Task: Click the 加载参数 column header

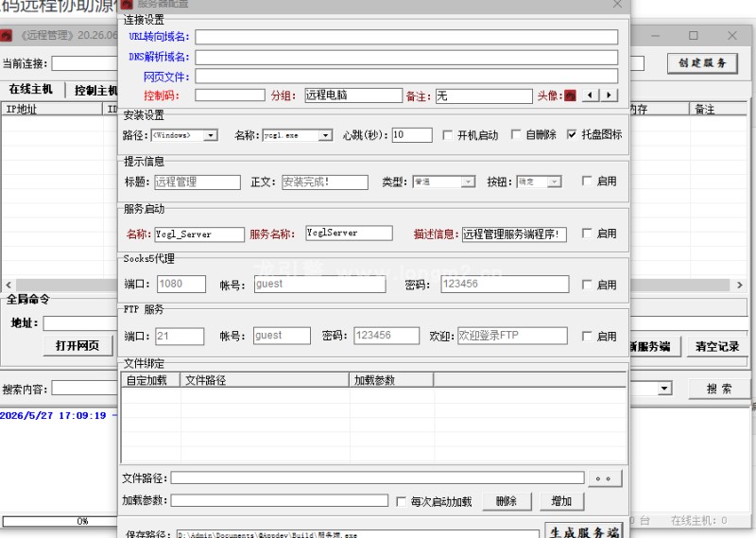Action: pyautogui.click(x=391, y=380)
